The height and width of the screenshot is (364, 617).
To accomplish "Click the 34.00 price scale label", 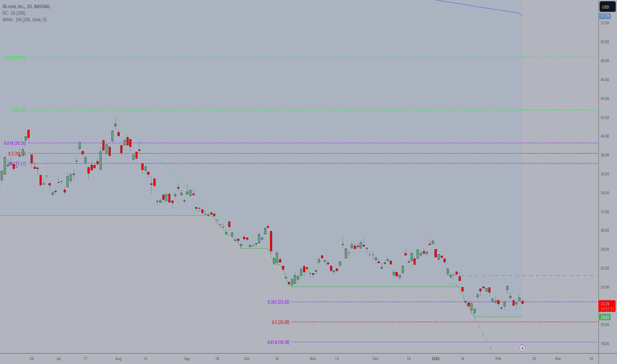I will pyautogui.click(x=604, y=193).
